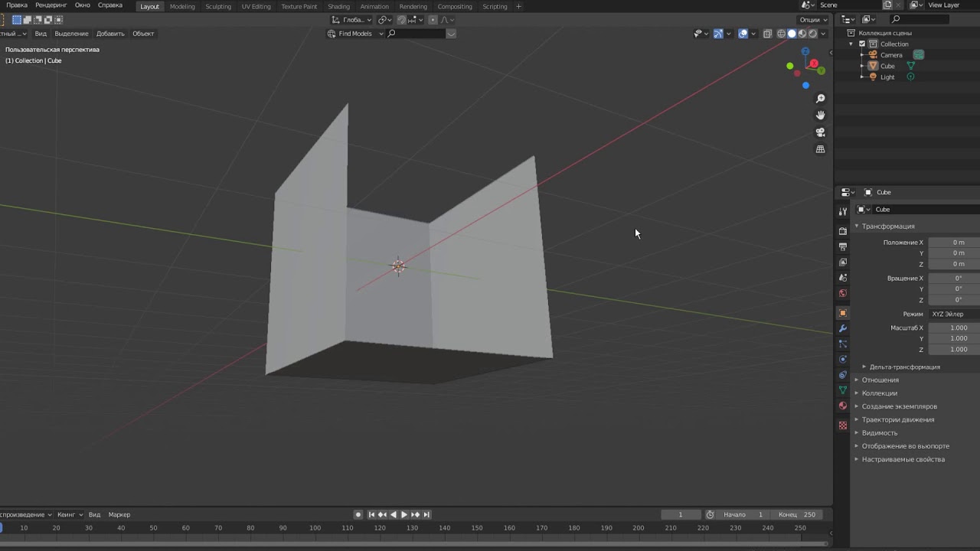Click the current frame number field
The height and width of the screenshot is (551, 980).
point(680,514)
